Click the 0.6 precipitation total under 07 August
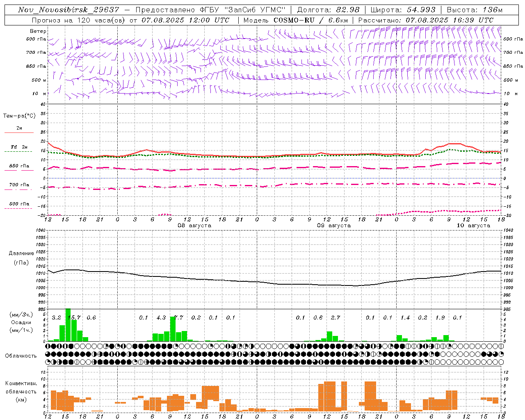The height and width of the screenshot is (420, 525). point(91,318)
